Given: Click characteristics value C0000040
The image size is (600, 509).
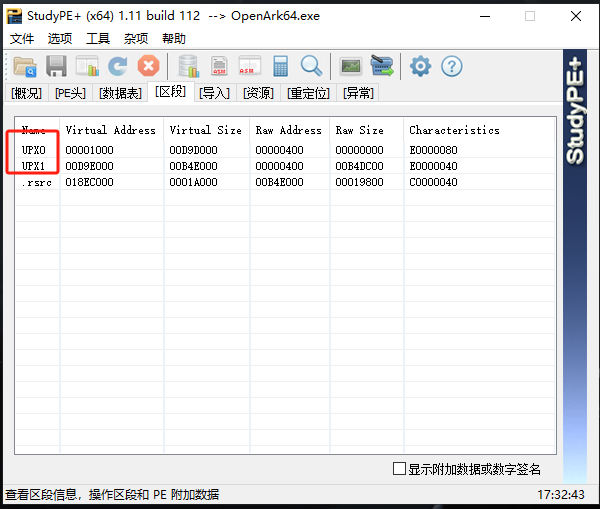Looking at the screenshot, I should 434,182.
